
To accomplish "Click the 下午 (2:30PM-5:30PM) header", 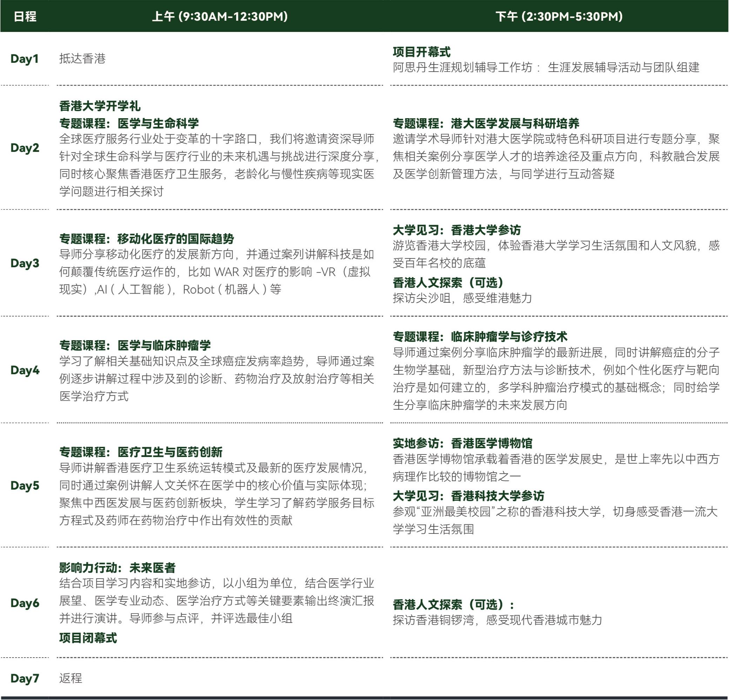I will 559,16.
